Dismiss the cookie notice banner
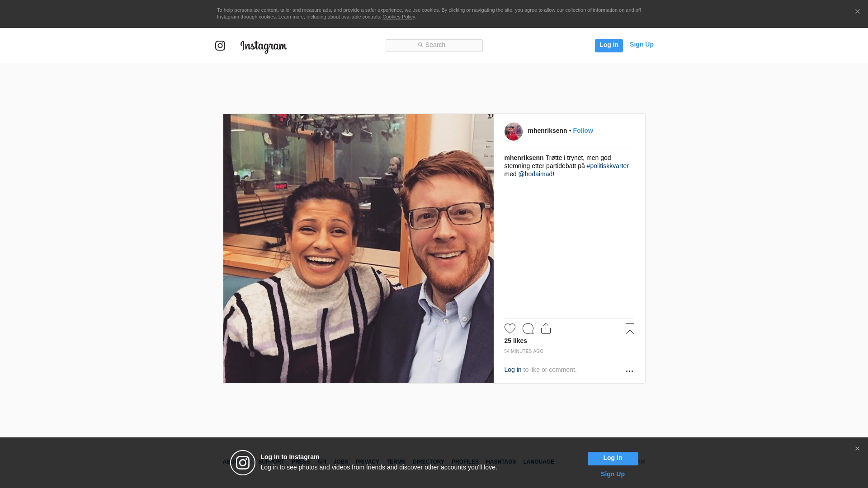This screenshot has width=868, height=488. click(x=857, y=12)
